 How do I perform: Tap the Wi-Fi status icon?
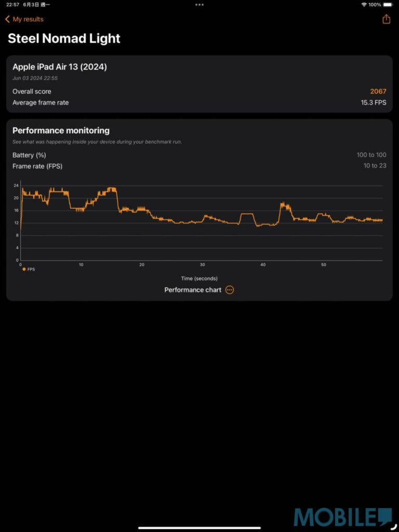[364, 5]
